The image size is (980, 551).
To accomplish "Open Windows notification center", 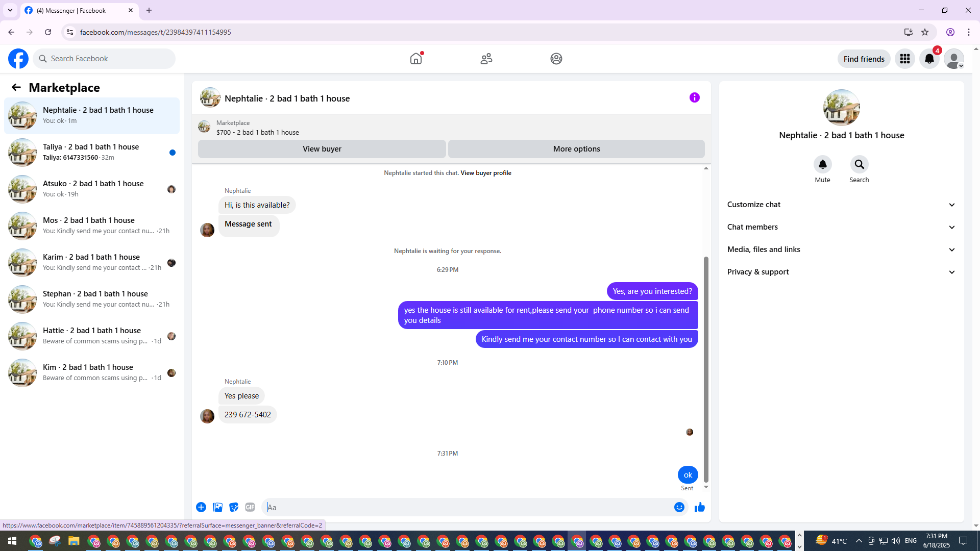I will (x=963, y=541).
